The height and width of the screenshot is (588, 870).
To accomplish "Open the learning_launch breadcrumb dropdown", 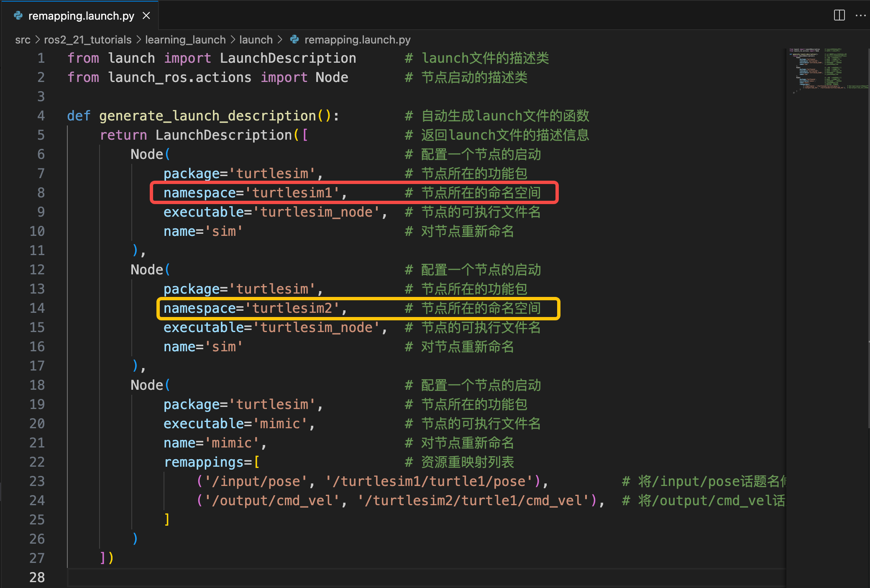I will coord(185,40).
